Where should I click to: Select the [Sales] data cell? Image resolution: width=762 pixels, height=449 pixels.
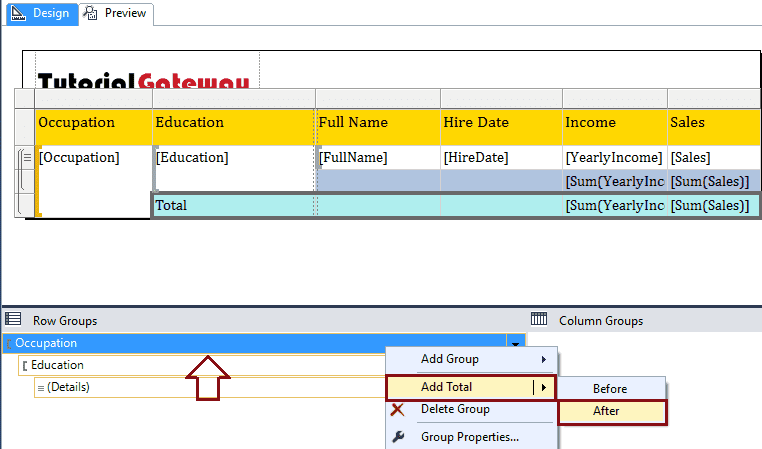click(x=714, y=157)
